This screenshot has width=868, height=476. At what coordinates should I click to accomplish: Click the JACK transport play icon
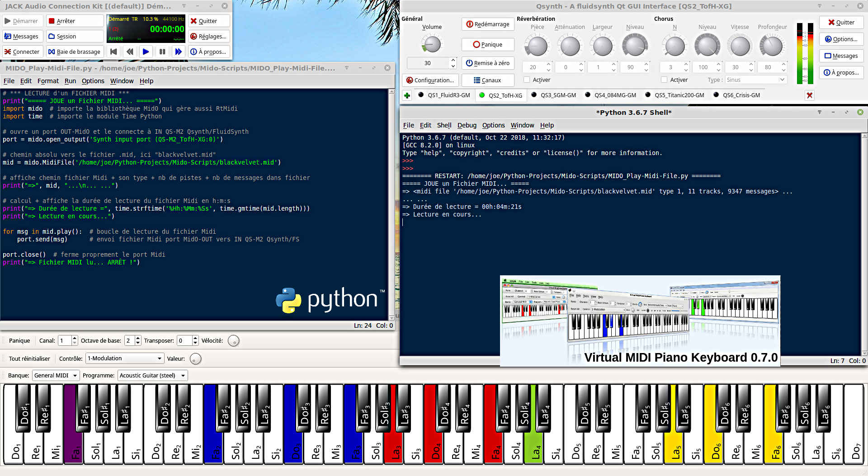(146, 52)
